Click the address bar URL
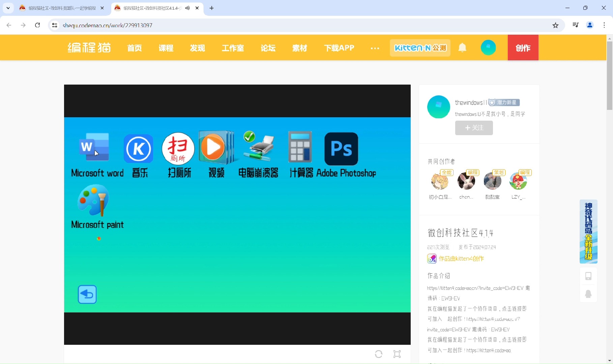Image resolution: width=613 pixels, height=364 pixels. (x=107, y=25)
